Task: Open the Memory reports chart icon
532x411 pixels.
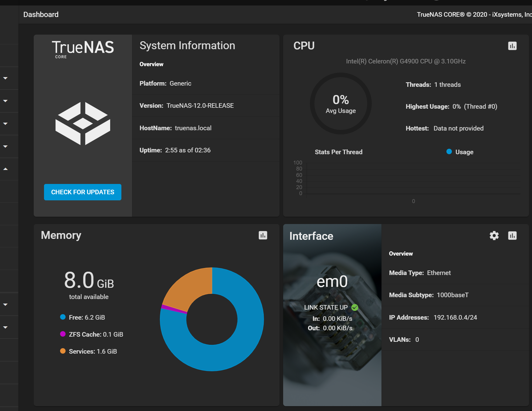Action: click(263, 235)
